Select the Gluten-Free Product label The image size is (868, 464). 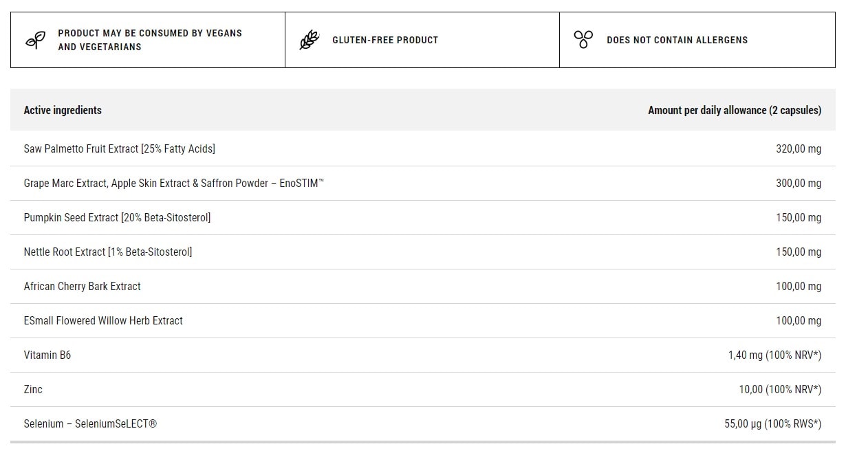click(385, 40)
